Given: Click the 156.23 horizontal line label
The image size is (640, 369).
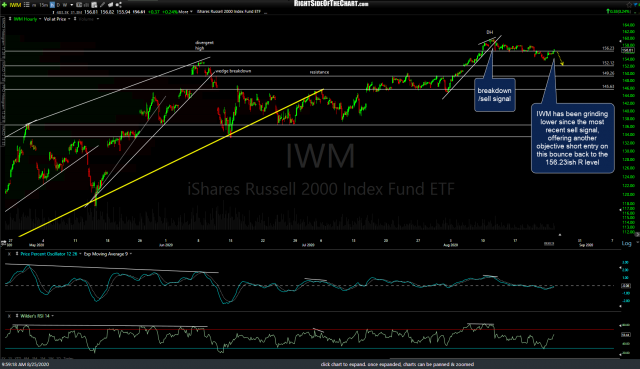Looking at the screenshot, I should pyautogui.click(x=608, y=48).
